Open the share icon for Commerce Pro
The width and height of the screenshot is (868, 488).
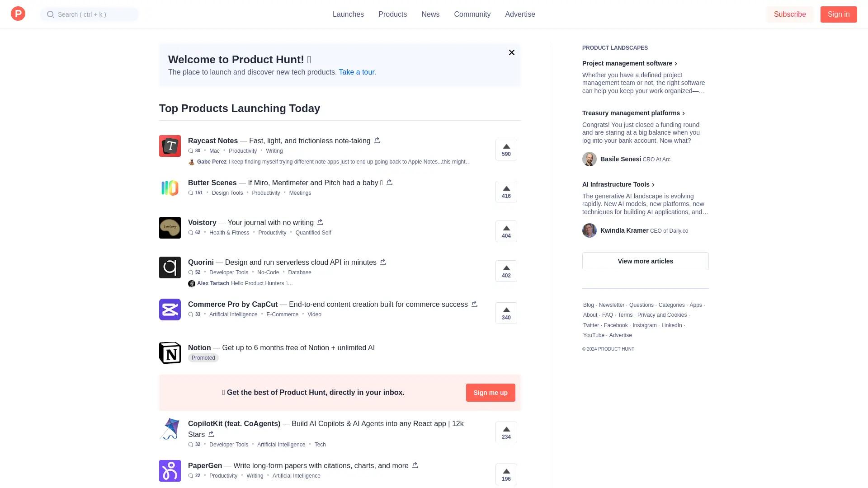(474, 304)
